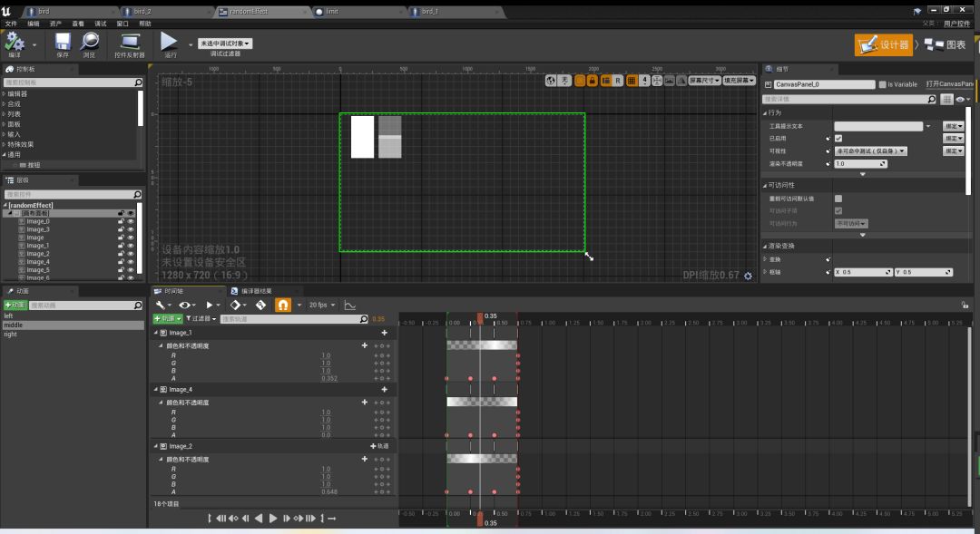980x534 pixels.
Task: Open the 可视性 visibility dropdown
Action: coord(870,151)
